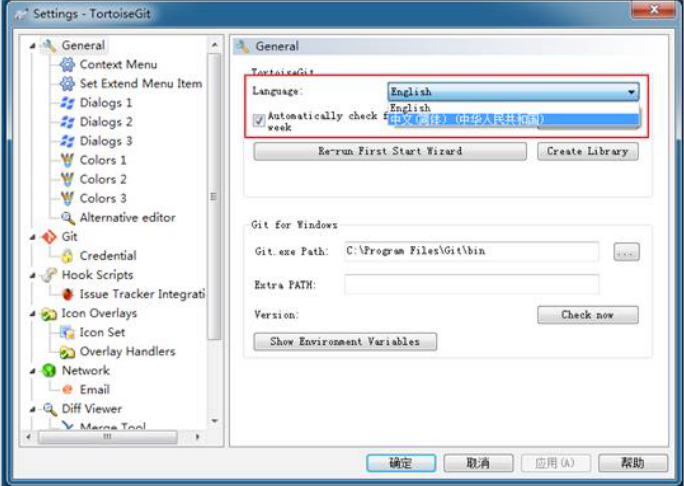Open help with the 帮助 button
The height and width of the screenshot is (486, 684).
(633, 463)
